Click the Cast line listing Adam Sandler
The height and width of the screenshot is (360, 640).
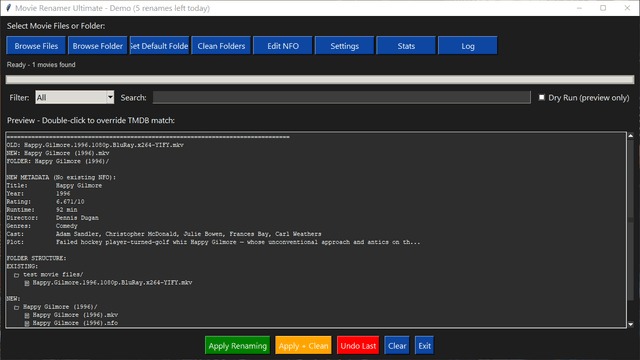[164, 234]
